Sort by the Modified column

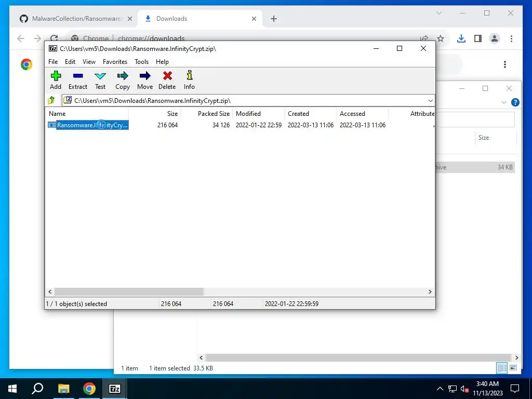(259, 114)
